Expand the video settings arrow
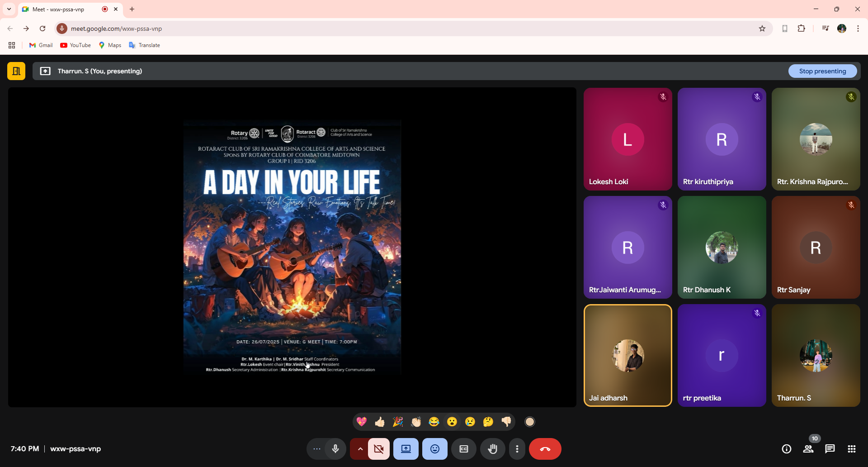Screen dimensions: 868x467 pyautogui.click(x=360, y=449)
